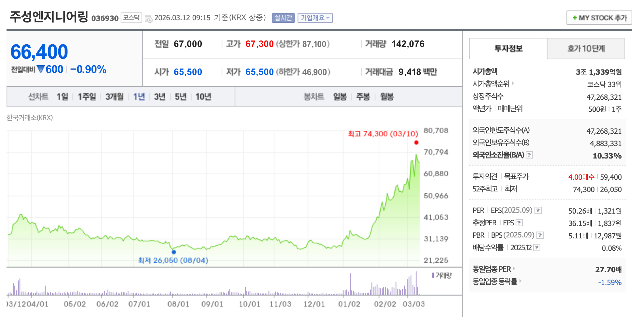Click the help icon next to 추정PER EPS
Viewport: 644px width, 317px height.
coord(520,223)
